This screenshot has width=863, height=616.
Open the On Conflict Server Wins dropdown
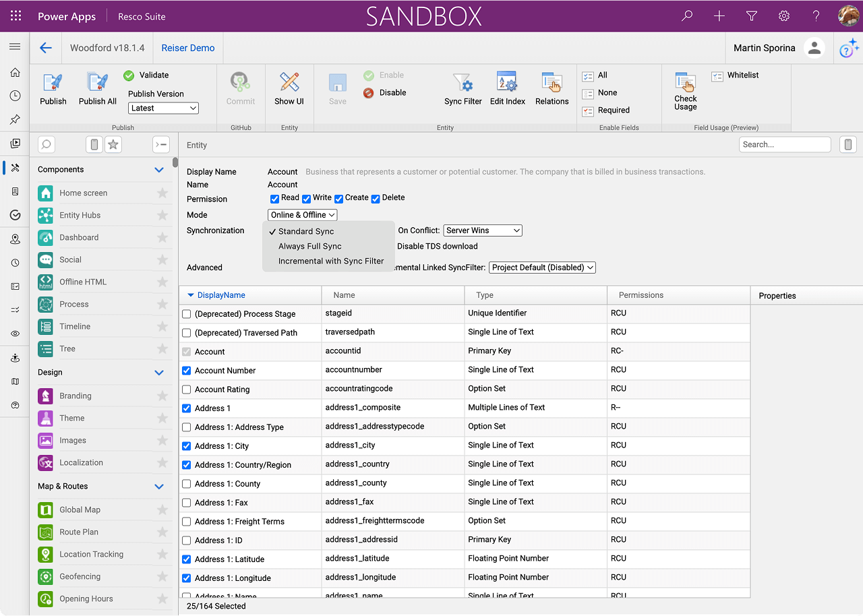tap(483, 230)
